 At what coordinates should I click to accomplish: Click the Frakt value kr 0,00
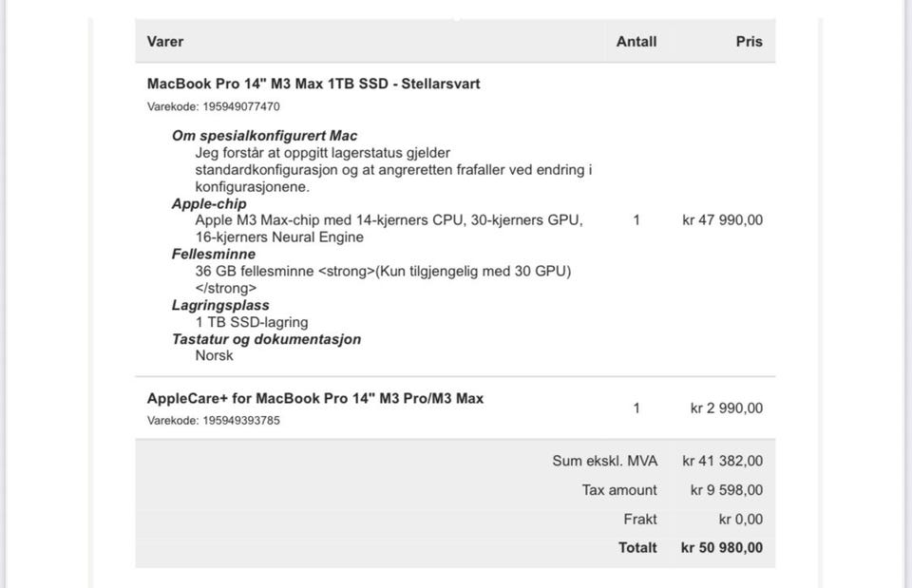pyautogui.click(x=740, y=520)
